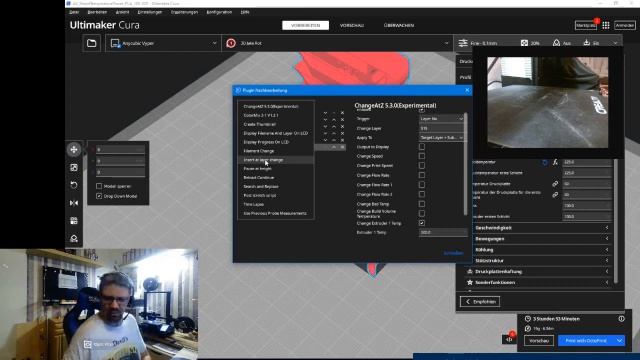
Task: Select the Scale tool in left toolbar
Action: (x=74, y=167)
